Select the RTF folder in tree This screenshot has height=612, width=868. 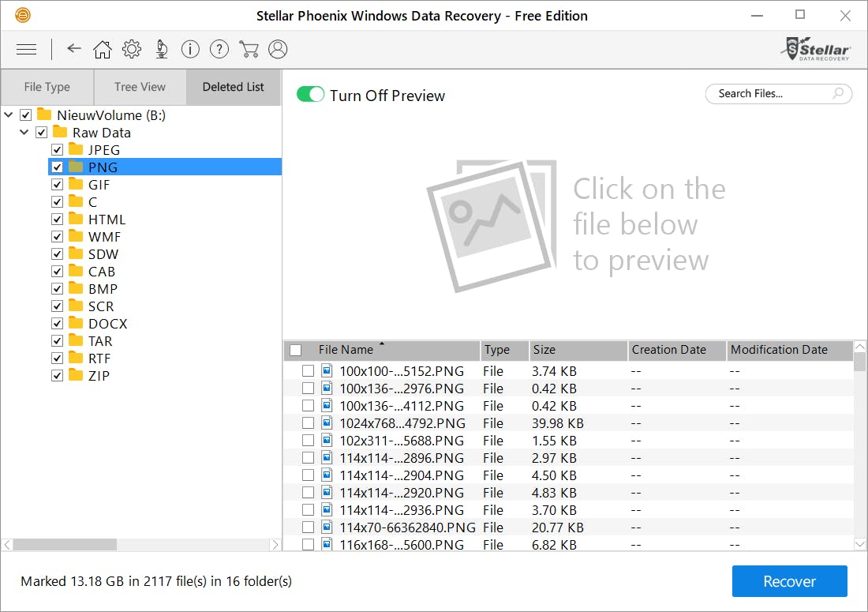pyautogui.click(x=99, y=358)
